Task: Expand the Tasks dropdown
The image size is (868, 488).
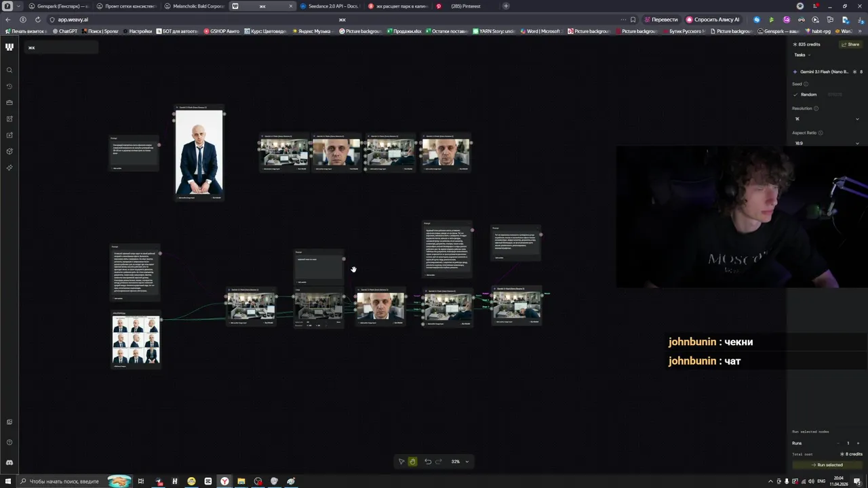Action: (x=802, y=55)
